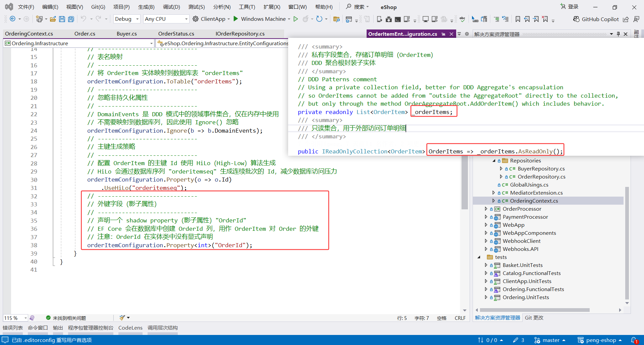Screen dimensions: 644x345
Task: Open the sync arrows 0 / 0 indicator
Action: coord(490,340)
